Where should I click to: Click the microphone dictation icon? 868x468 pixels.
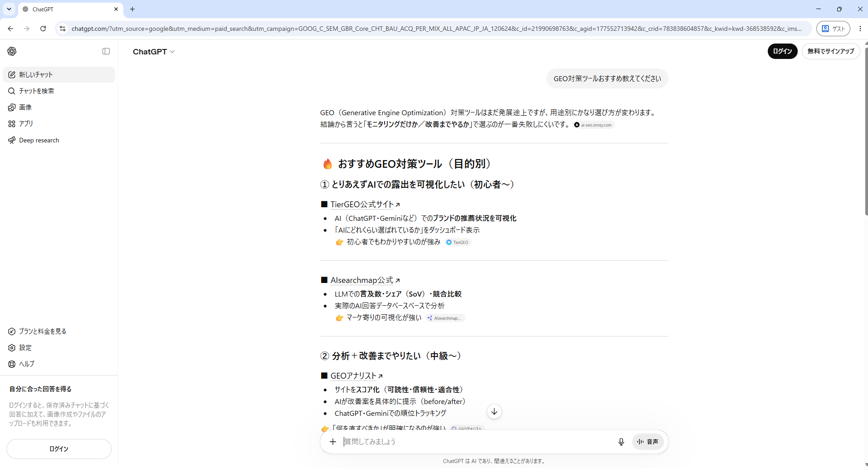[x=621, y=442]
